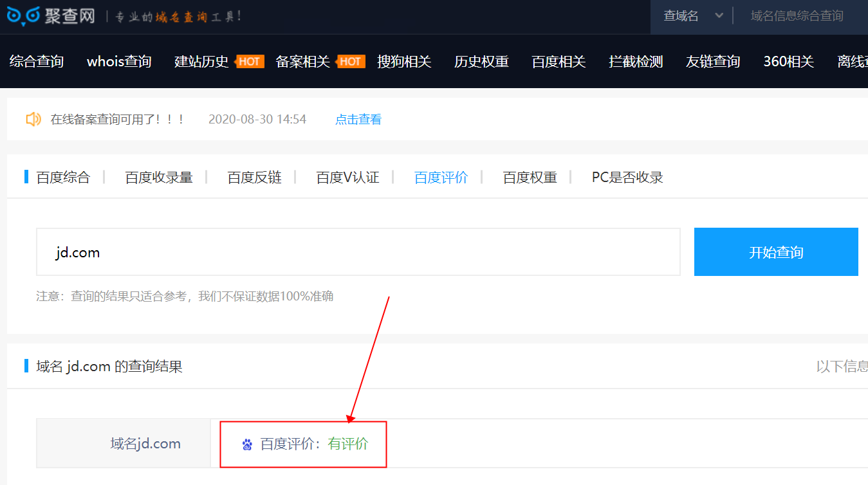Open the 友链查询 navigation item
The height and width of the screenshot is (485, 868).
click(712, 61)
